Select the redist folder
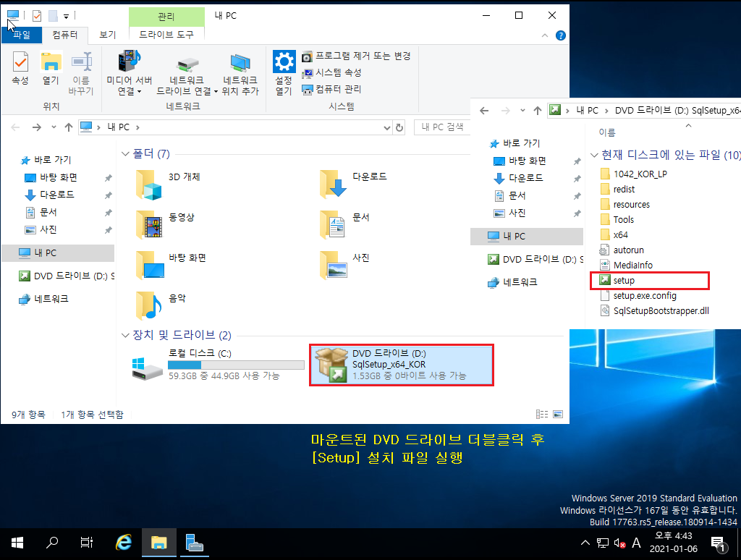This screenshot has height=560, width=741. tap(617, 190)
